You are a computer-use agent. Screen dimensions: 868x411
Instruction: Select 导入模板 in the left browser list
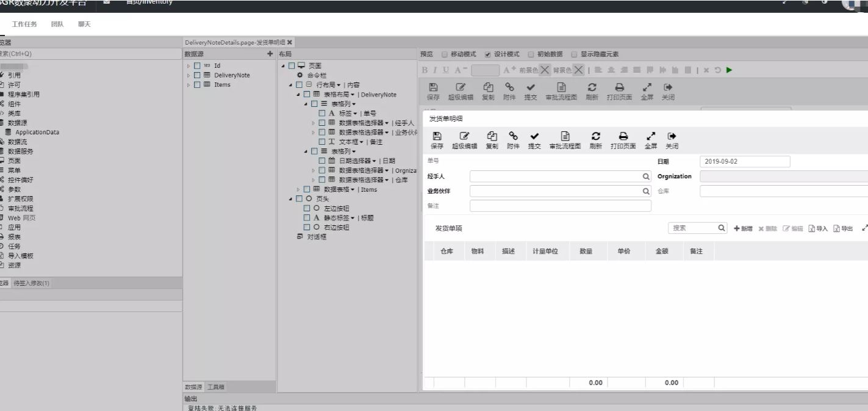(21, 256)
